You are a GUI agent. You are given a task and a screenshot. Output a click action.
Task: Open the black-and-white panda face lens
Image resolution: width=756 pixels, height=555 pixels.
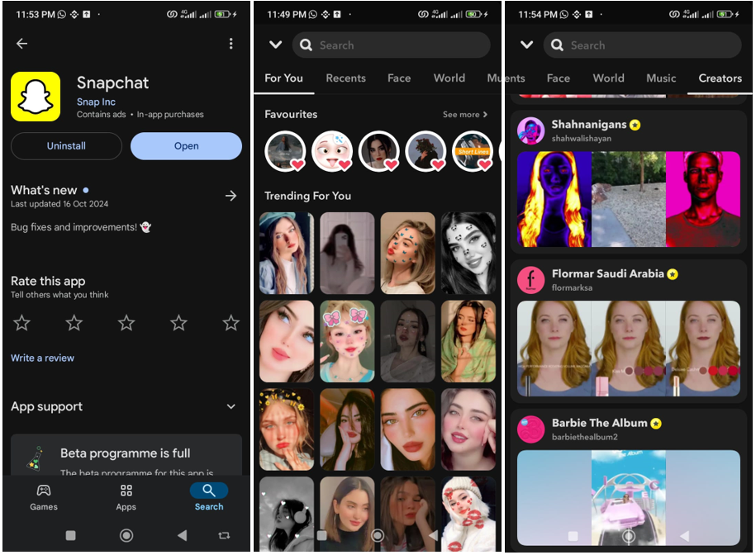tap(468, 254)
